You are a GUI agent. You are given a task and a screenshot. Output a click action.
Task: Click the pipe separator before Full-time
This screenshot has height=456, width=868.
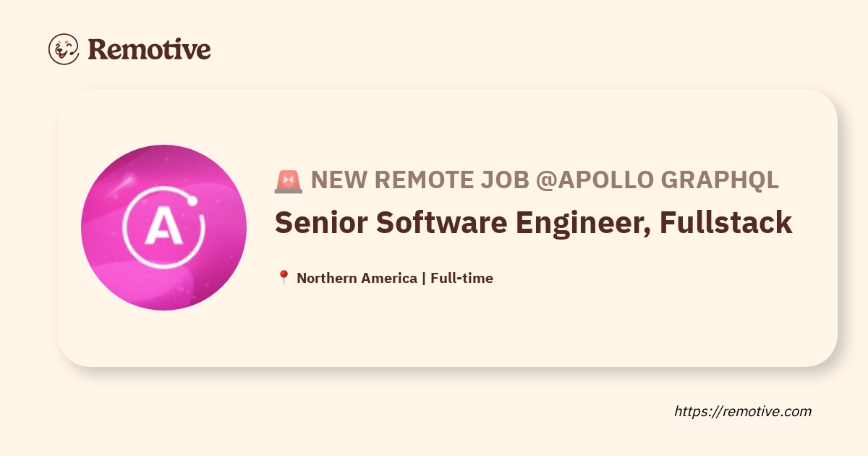coord(423,278)
